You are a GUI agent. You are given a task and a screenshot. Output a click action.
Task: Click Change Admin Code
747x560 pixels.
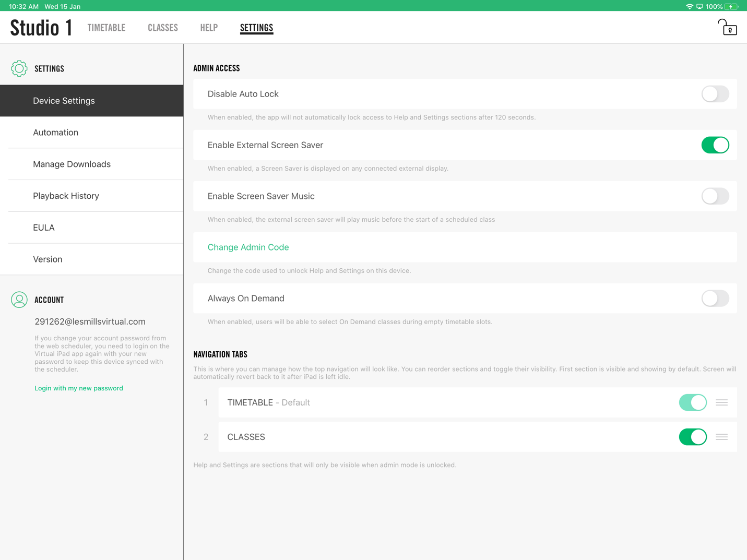(x=248, y=247)
